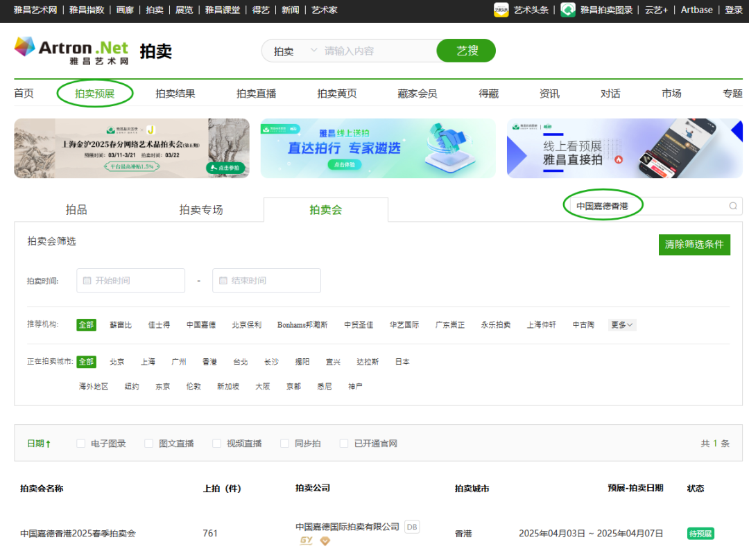
Task: Open the 上海金沪2025春分 banner
Action: [132, 148]
